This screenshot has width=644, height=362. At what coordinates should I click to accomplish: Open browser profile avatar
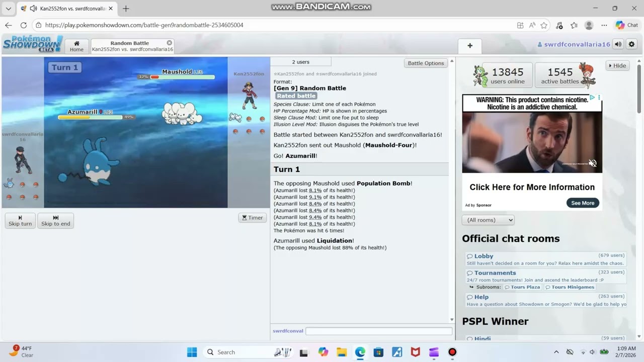pos(589,25)
